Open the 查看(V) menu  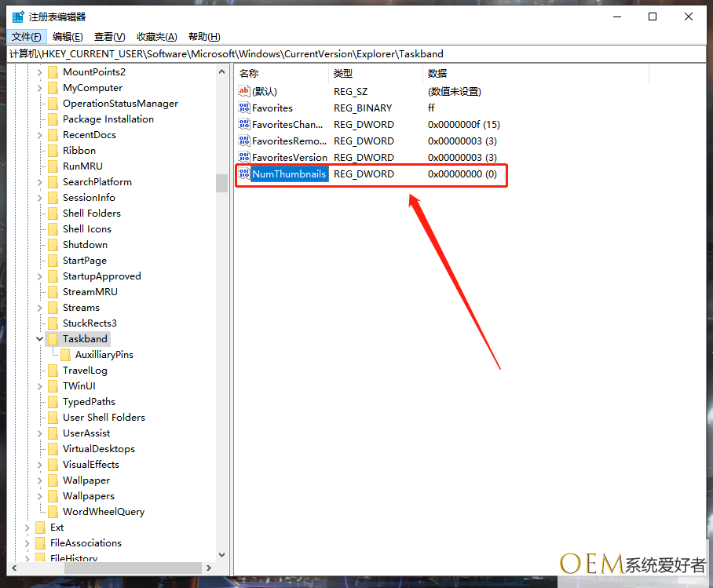[109, 37]
